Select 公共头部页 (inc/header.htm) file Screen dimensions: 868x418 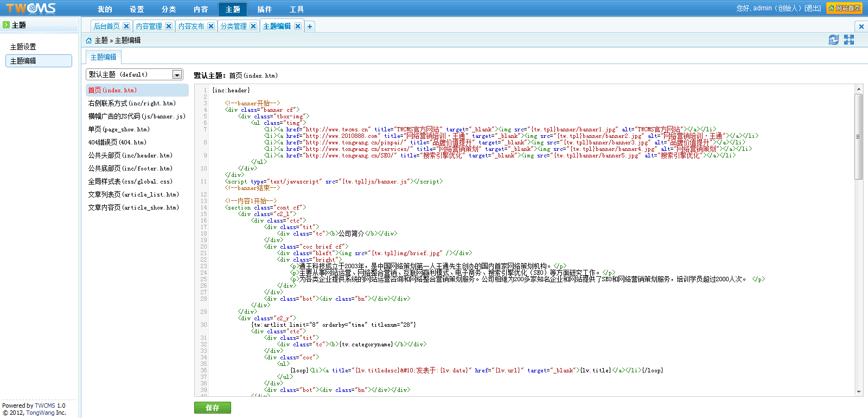coord(130,155)
